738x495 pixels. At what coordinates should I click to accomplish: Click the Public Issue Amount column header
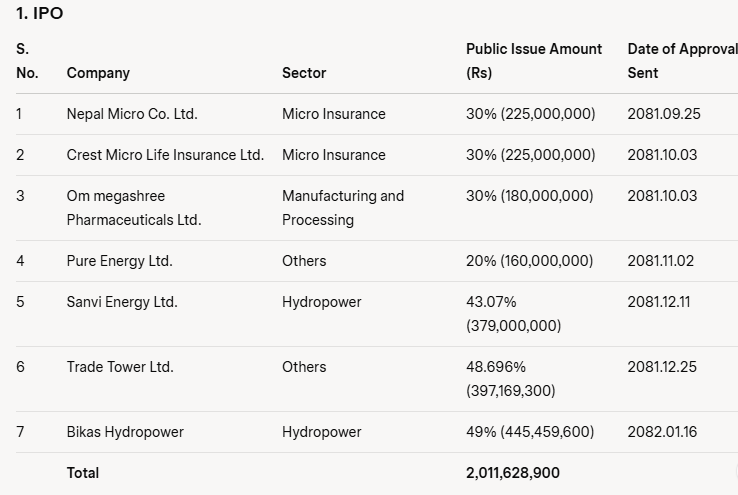[x=534, y=61]
